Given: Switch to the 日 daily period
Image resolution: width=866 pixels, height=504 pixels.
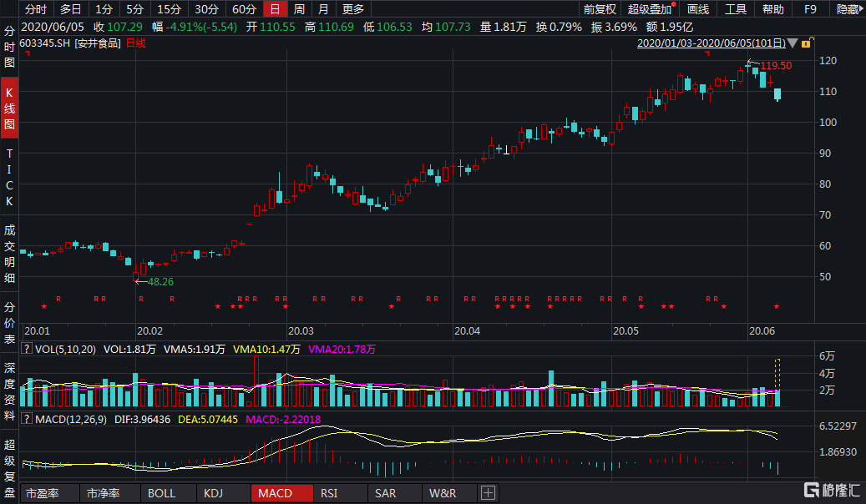Looking at the screenshot, I should [274, 9].
